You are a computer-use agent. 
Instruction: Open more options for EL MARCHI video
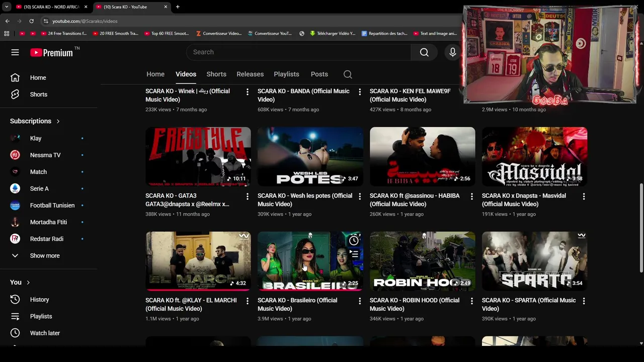pyautogui.click(x=247, y=301)
